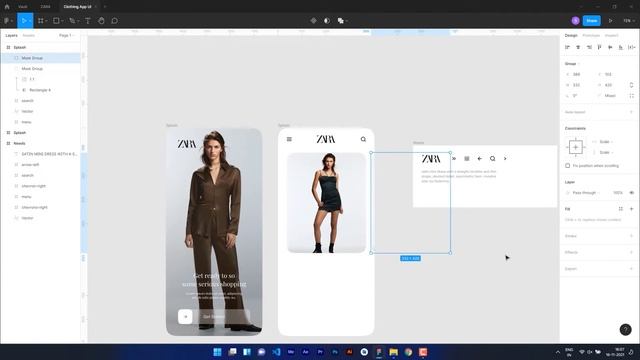The height and width of the screenshot is (360, 640).
Task: Click the search icon in the product frame
Action: pyautogui.click(x=363, y=139)
